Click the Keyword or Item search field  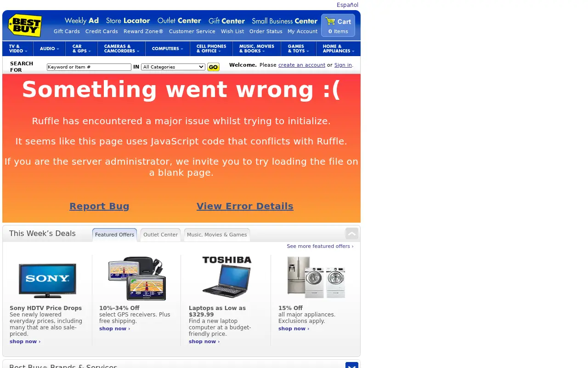pyautogui.click(x=89, y=67)
